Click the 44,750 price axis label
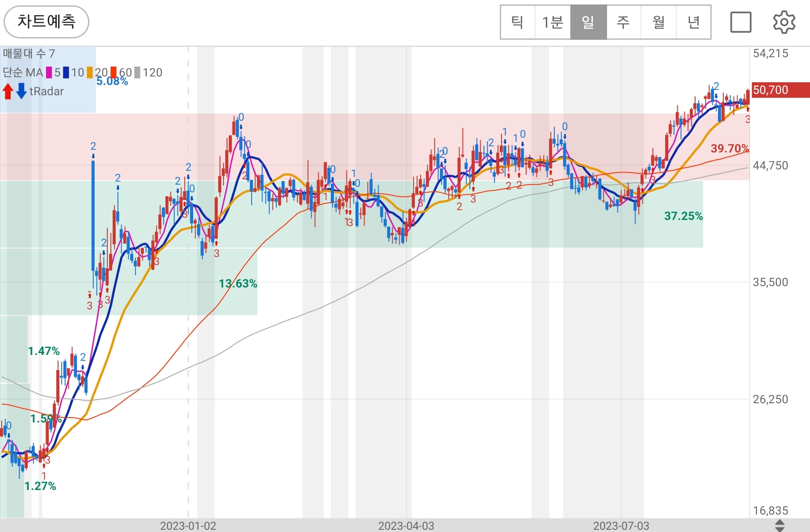Screen dimensions: 810x532 coord(771,166)
